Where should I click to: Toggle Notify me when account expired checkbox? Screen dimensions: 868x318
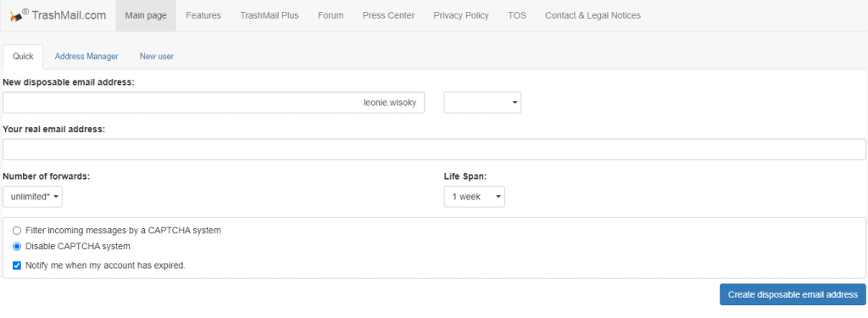[17, 265]
